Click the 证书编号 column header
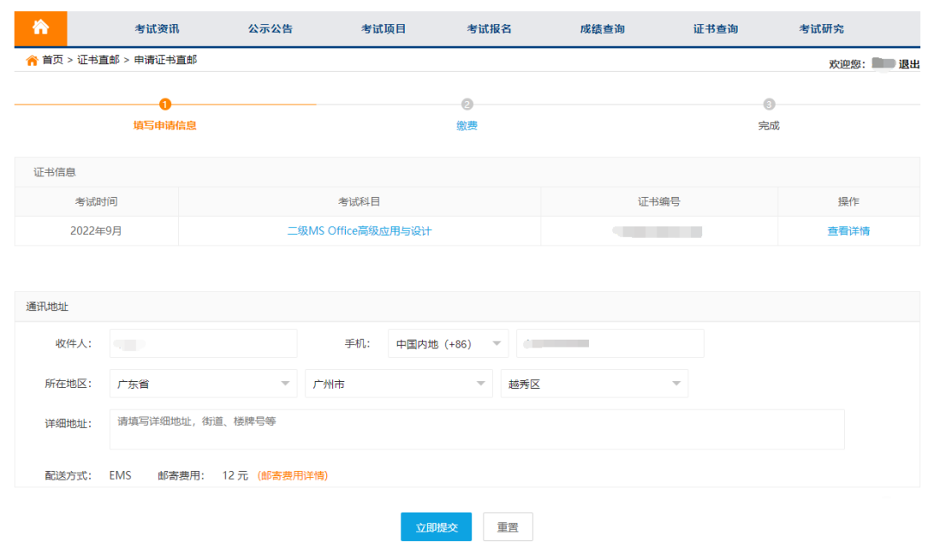 pyautogui.click(x=659, y=201)
